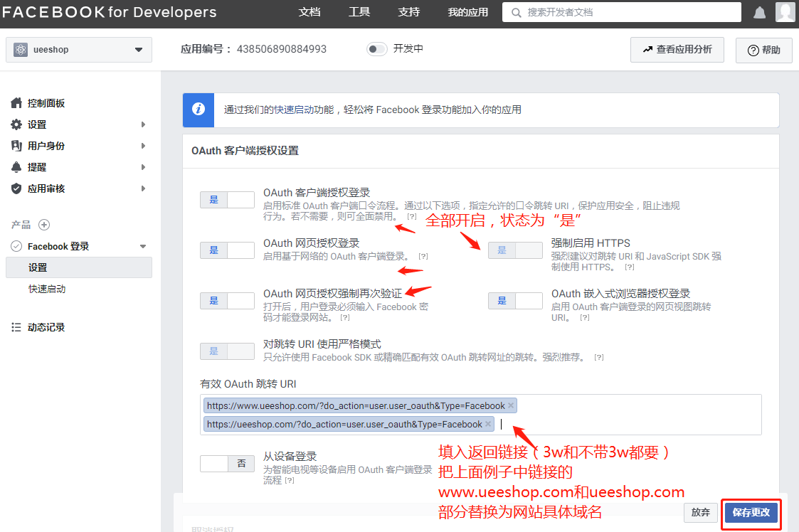Open the user profile avatar
Screen dimensions: 799x532
click(x=785, y=11)
